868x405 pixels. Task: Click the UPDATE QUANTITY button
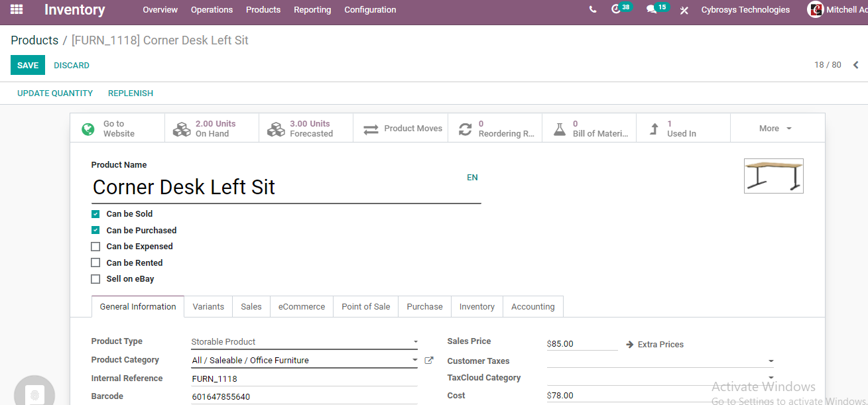click(x=55, y=93)
